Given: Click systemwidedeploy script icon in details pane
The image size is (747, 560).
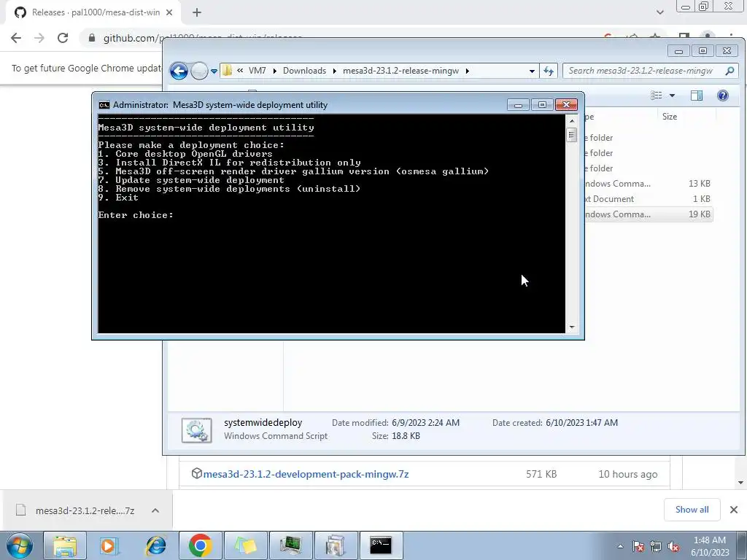Looking at the screenshot, I should [x=196, y=430].
